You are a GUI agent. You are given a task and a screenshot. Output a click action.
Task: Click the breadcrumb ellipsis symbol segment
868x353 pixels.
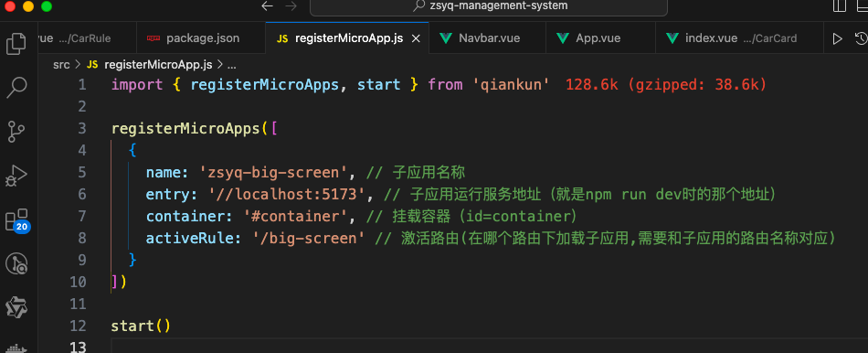pyautogui.click(x=232, y=65)
